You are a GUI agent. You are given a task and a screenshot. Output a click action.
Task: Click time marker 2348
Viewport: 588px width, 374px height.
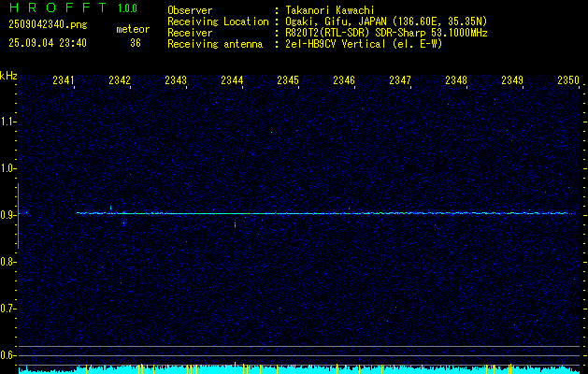pyautogui.click(x=456, y=79)
